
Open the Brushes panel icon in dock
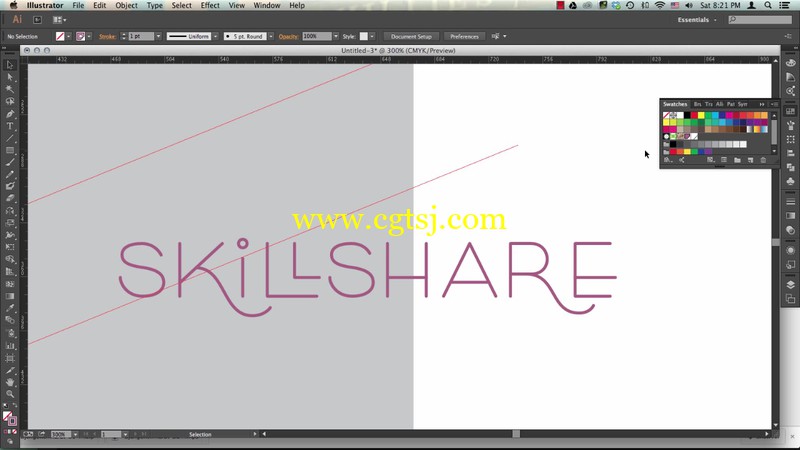point(790,125)
